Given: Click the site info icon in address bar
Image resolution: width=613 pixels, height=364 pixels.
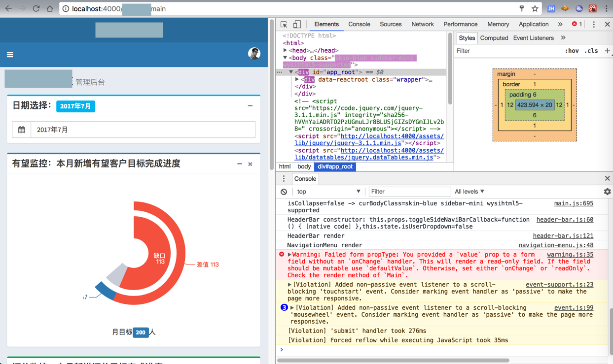Looking at the screenshot, I should click(x=66, y=8).
